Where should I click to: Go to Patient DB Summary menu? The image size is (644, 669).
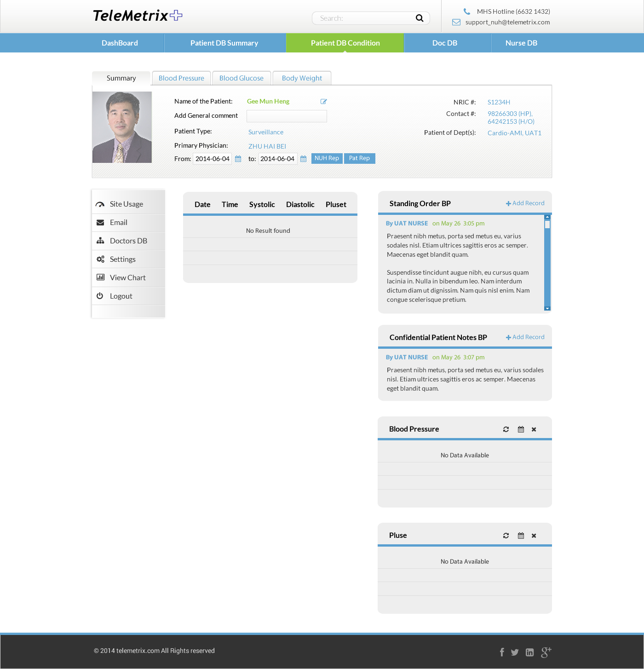click(224, 43)
